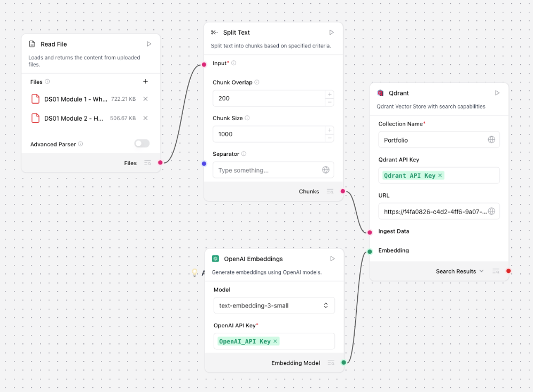Image resolution: width=533 pixels, height=392 pixels.
Task: Open globe variable picker in Separator field
Action: (x=326, y=170)
